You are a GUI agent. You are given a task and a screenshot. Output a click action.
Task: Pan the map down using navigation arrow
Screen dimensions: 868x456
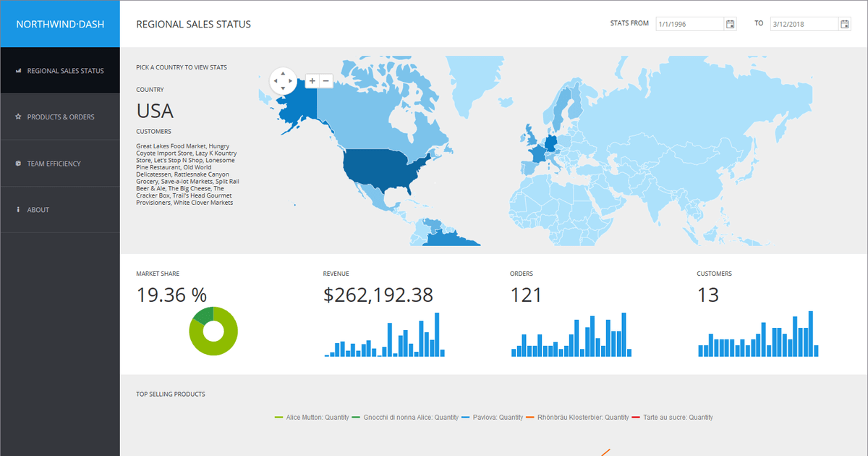click(282, 89)
